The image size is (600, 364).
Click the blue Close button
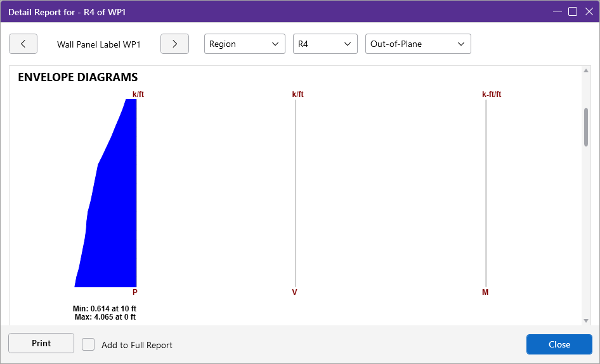click(559, 344)
